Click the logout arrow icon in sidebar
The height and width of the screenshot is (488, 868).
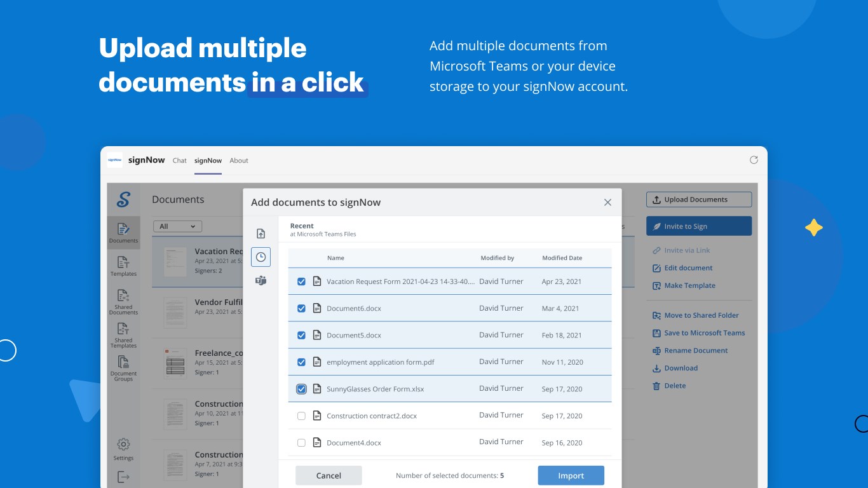(x=123, y=477)
